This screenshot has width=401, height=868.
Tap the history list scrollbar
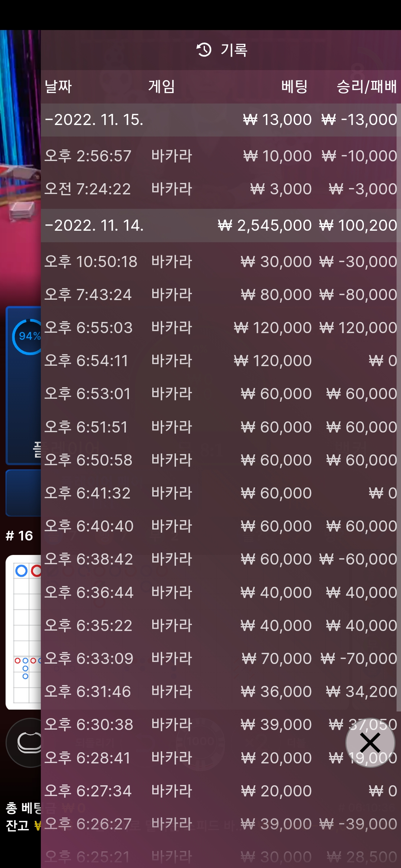[x=399, y=406]
